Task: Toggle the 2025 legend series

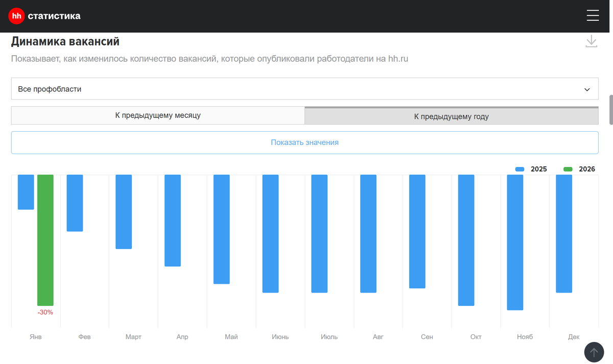Action: click(531, 169)
